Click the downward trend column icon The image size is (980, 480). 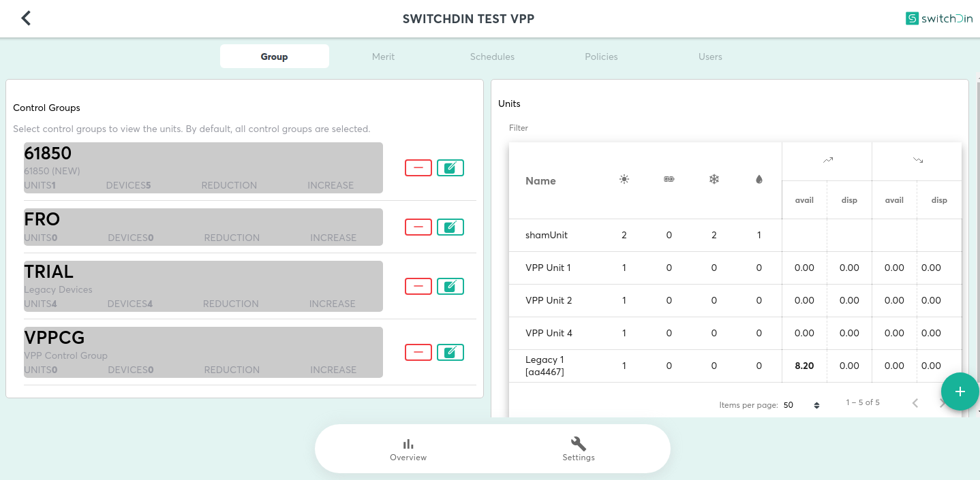(x=917, y=161)
